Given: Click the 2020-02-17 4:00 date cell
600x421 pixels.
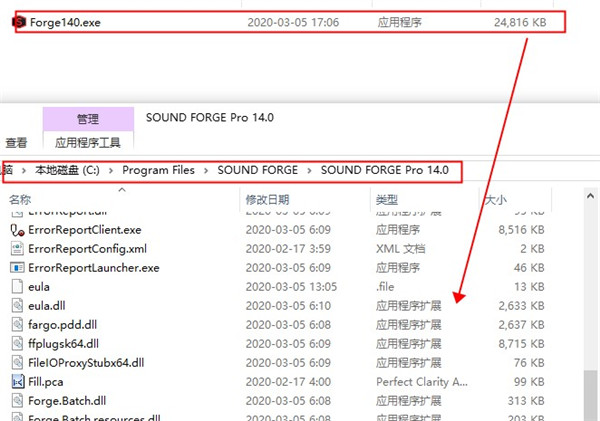Looking at the screenshot, I should click(x=288, y=382).
